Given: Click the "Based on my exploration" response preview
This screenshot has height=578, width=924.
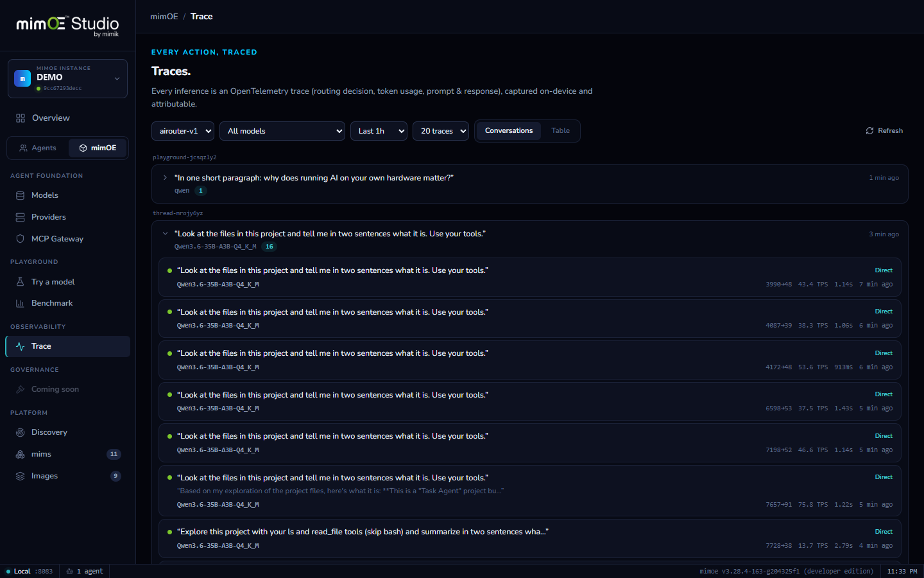Looking at the screenshot, I should point(340,491).
